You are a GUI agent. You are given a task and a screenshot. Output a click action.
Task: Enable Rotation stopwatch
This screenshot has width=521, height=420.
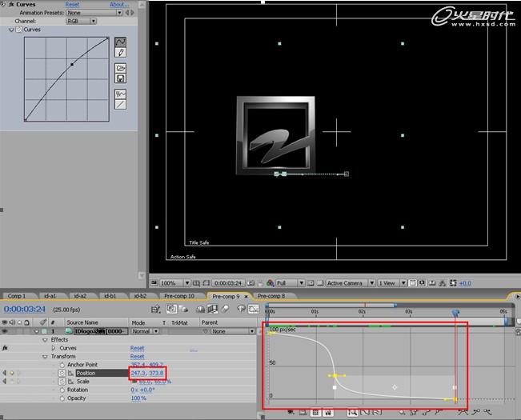(62, 390)
